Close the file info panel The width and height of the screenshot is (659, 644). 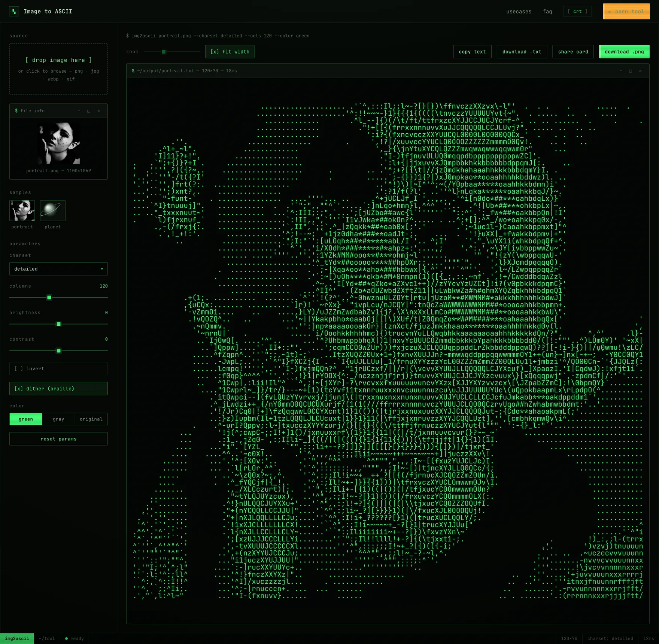pyautogui.click(x=99, y=111)
